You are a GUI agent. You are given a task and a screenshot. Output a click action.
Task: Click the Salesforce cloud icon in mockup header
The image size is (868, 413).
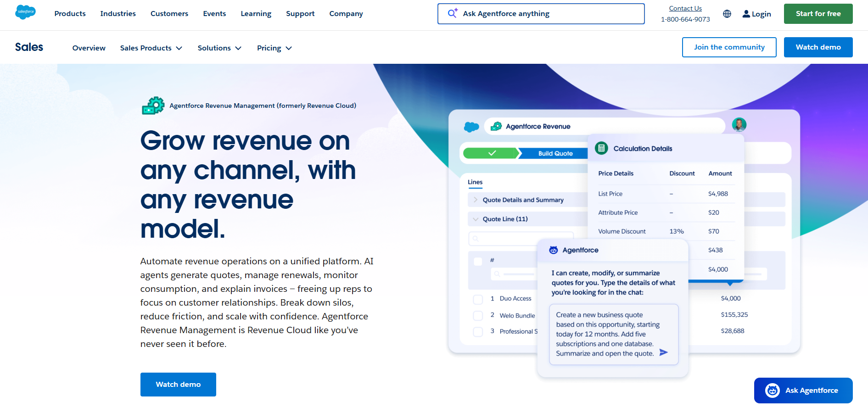471,127
